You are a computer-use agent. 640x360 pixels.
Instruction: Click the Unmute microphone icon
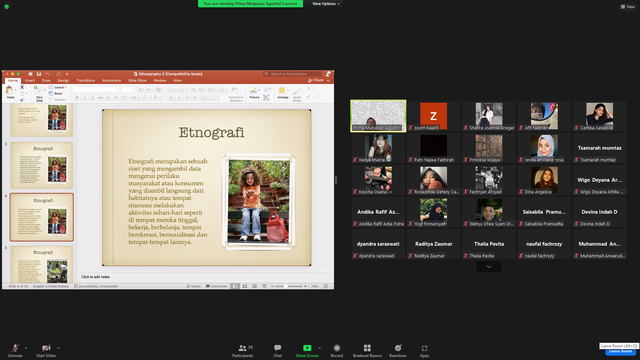coord(15,348)
